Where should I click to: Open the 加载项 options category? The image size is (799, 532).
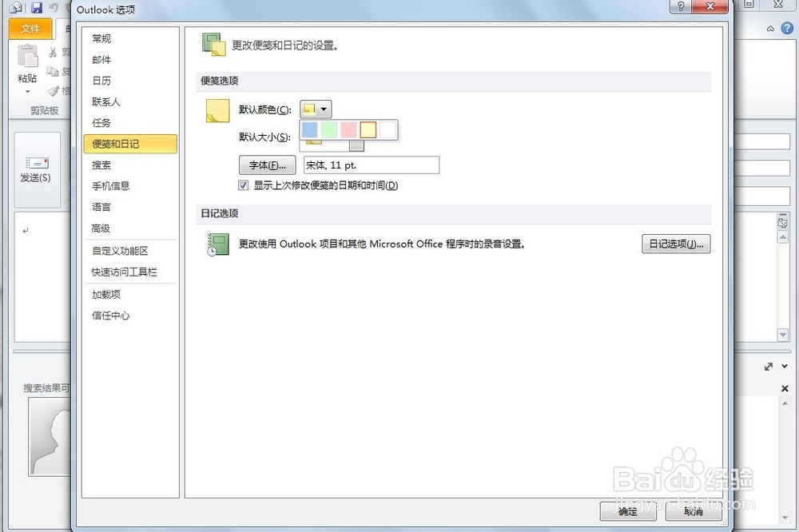pos(106,295)
